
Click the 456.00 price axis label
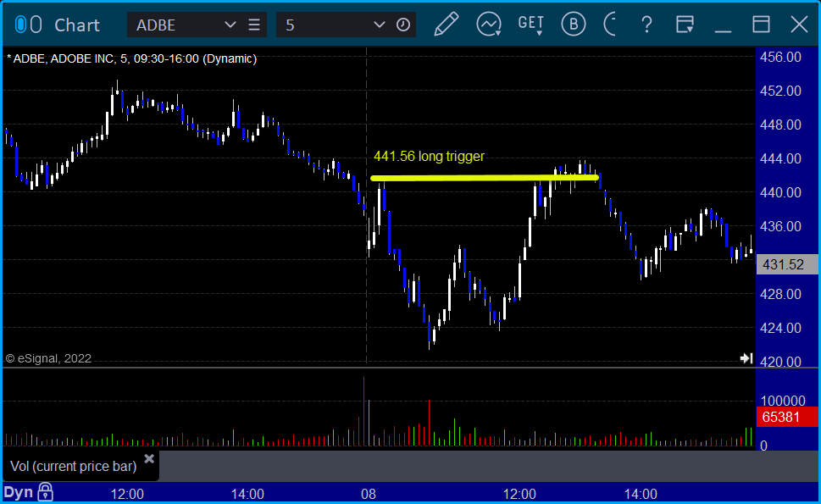click(x=780, y=57)
